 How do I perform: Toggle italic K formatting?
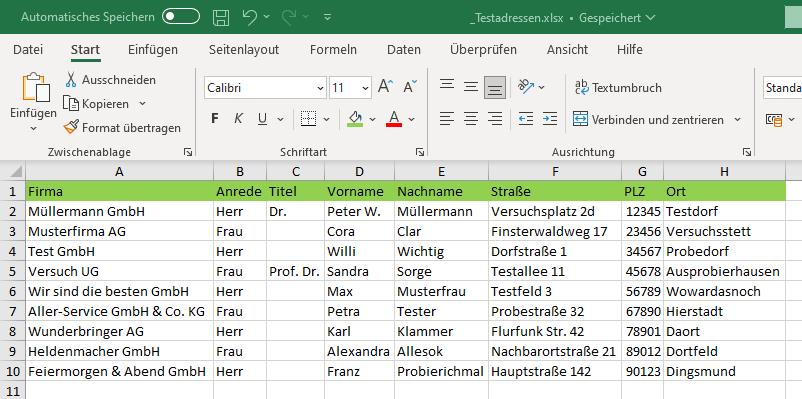(x=238, y=119)
